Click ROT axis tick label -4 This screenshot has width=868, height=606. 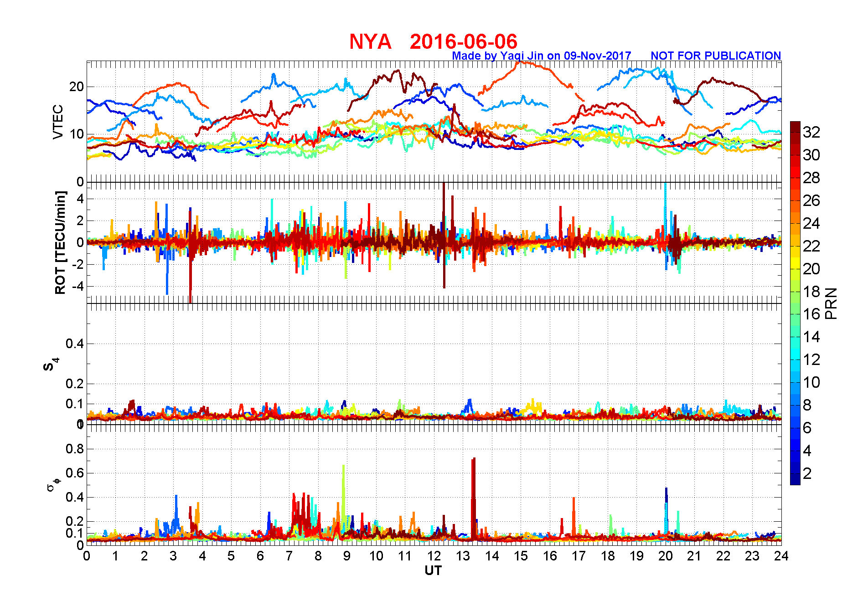coord(77,286)
